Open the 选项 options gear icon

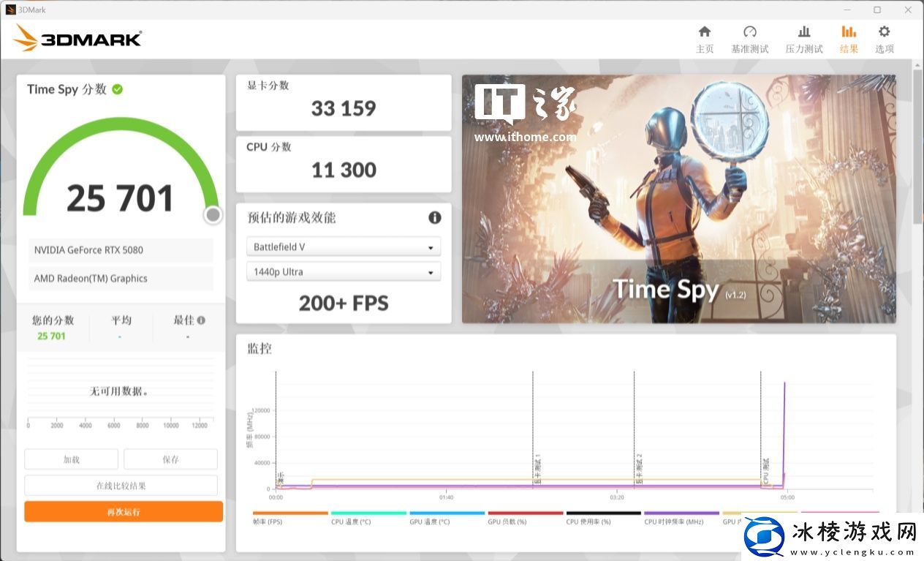tap(884, 32)
